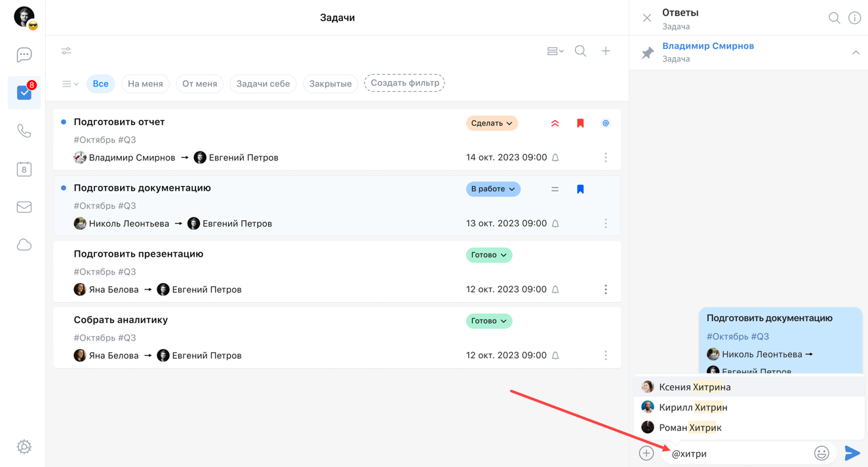Open the mail envelope icon in the sidebar

click(x=24, y=207)
